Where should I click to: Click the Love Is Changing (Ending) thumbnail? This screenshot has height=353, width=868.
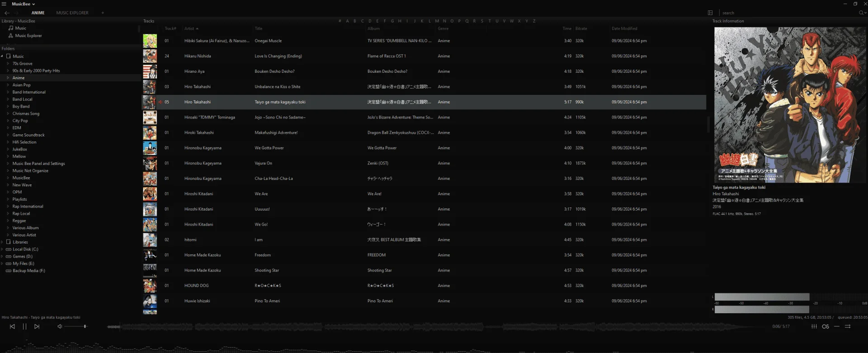(150, 56)
